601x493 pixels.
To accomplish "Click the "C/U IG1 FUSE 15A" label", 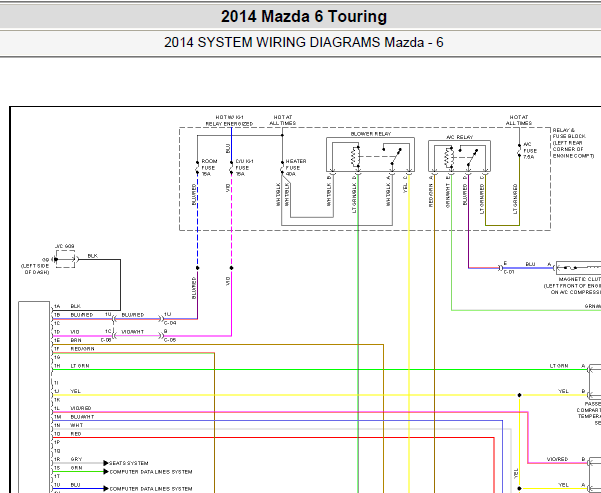I will 244,168.
